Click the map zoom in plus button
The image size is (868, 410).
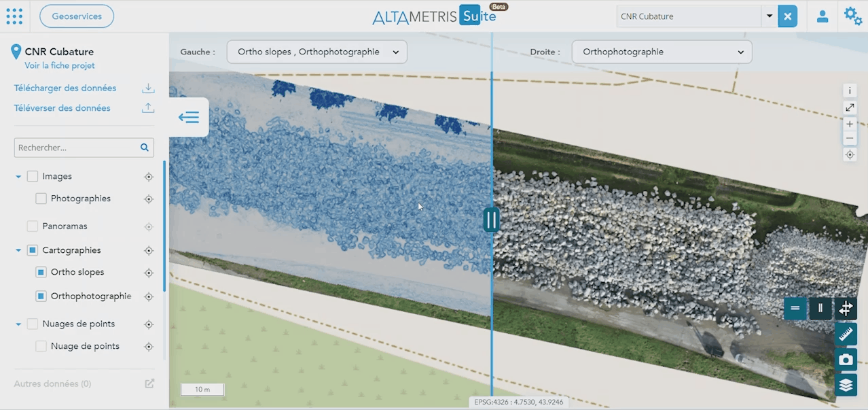(x=850, y=124)
